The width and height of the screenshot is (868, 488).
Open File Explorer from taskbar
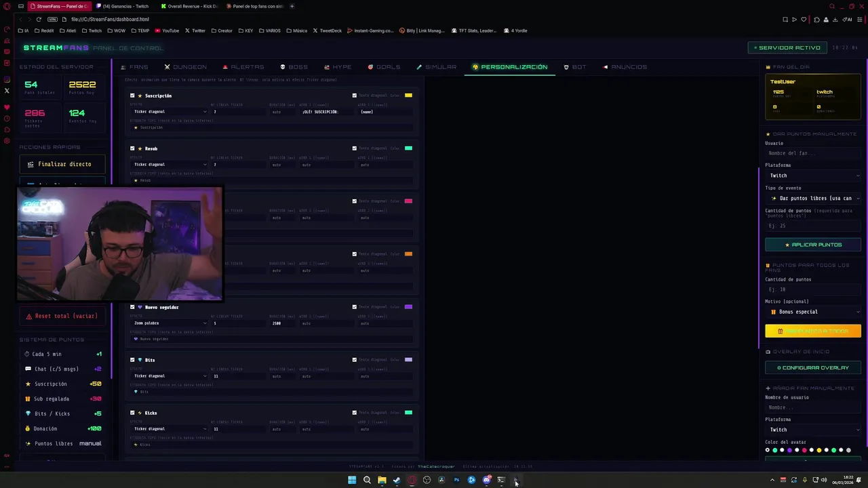coord(382,481)
